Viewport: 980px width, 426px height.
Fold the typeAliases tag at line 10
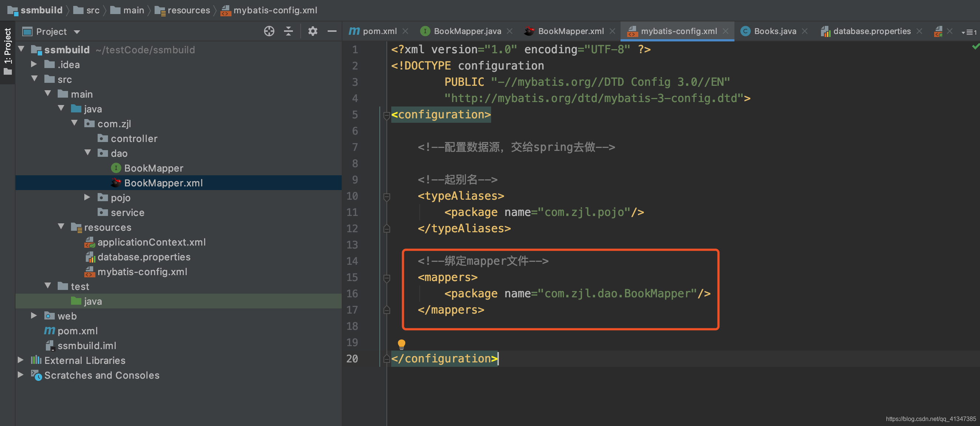(386, 197)
